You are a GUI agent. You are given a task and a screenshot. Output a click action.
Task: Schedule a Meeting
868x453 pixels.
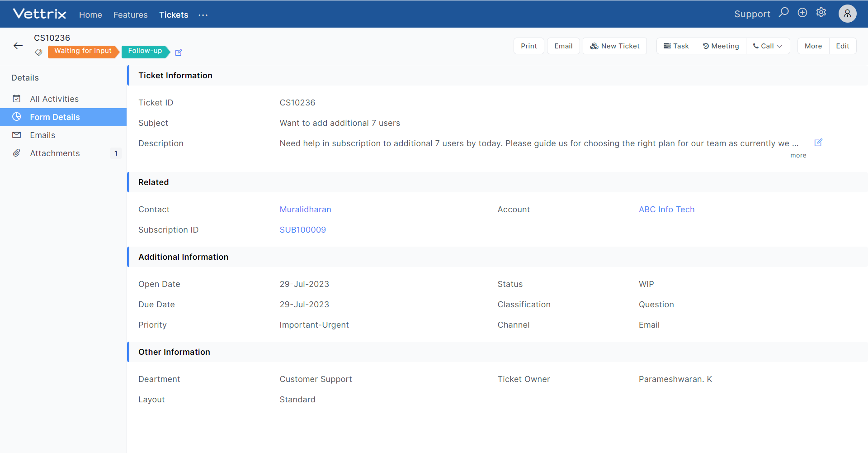pos(721,46)
